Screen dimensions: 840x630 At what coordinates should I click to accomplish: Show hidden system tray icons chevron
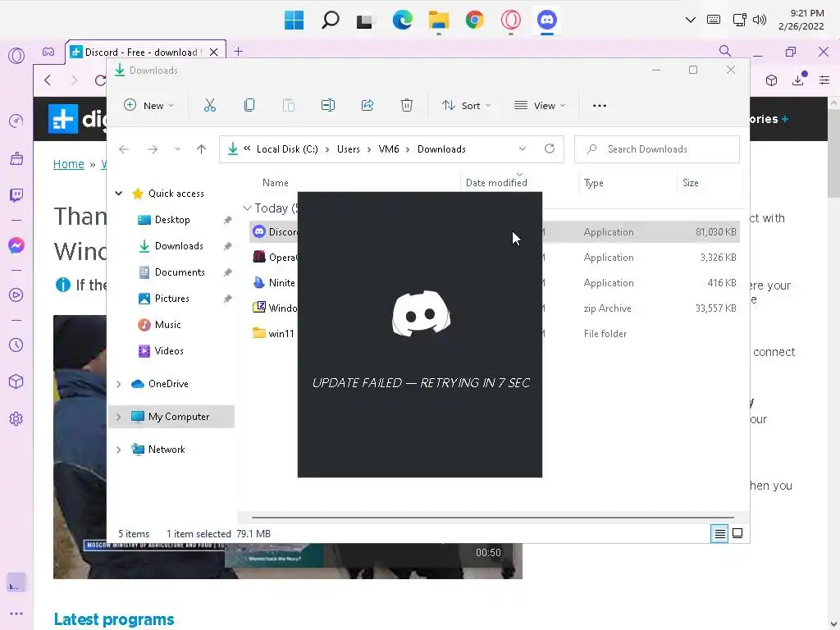coord(691,21)
